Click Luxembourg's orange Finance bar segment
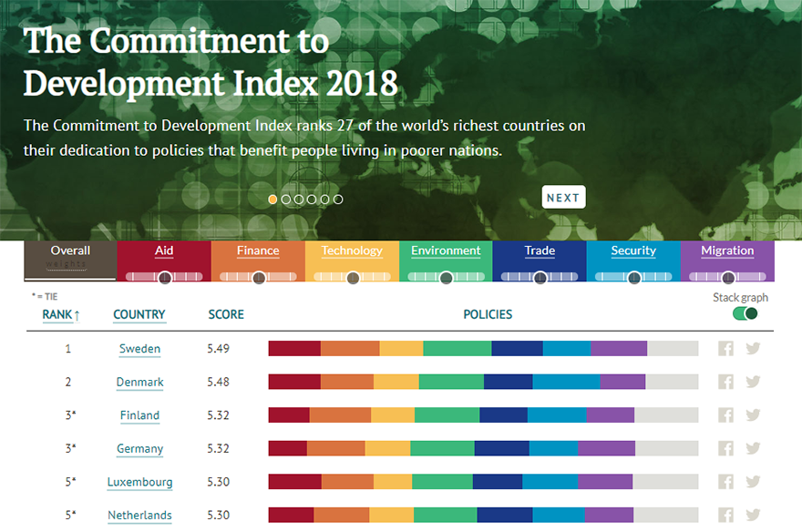802x532 pixels. [x=348, y=481]
